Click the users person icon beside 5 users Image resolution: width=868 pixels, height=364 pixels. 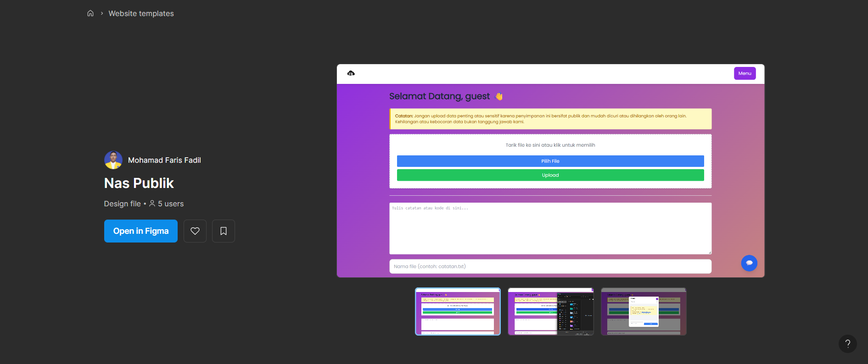point(152,204)
